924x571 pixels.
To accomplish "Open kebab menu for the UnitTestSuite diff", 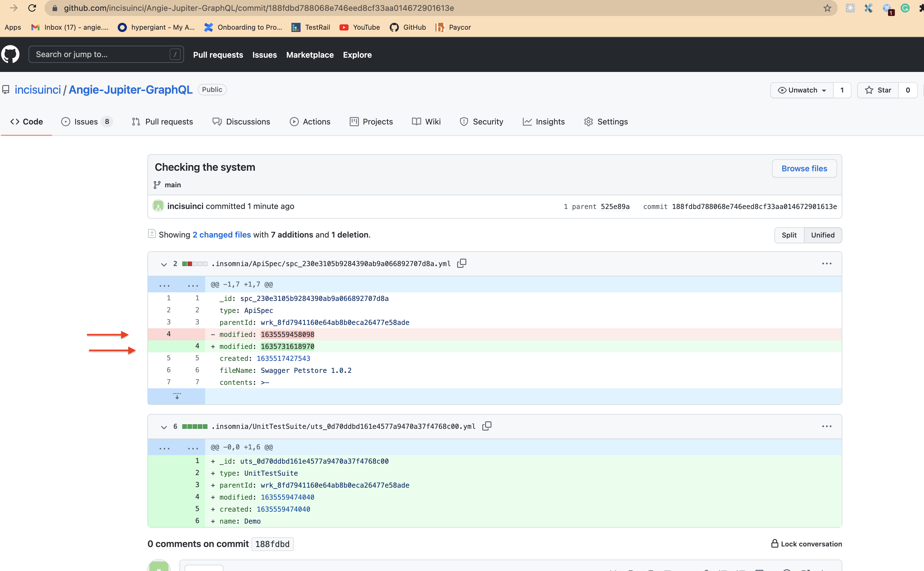I will [827, 426].
